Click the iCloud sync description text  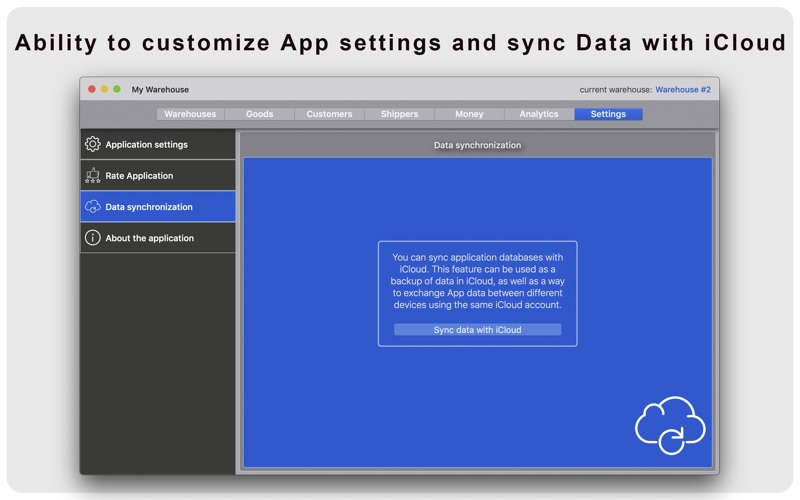(478, 281)
